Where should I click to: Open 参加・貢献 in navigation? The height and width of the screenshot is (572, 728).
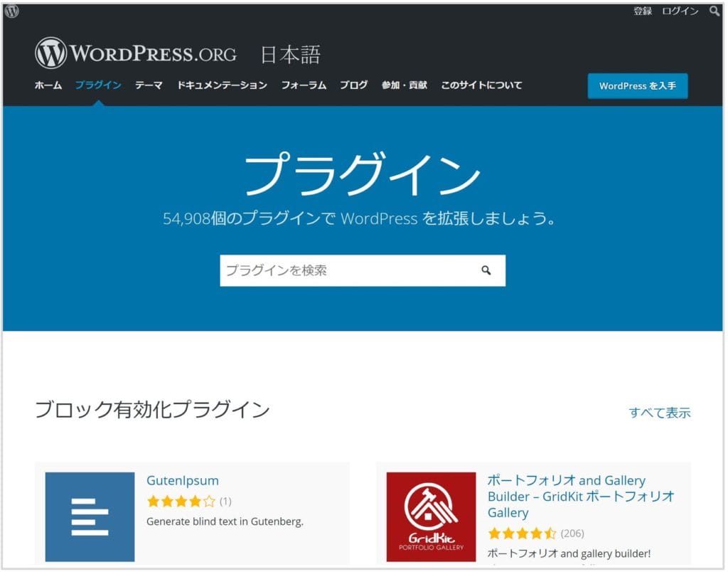[x=405, y=85]
